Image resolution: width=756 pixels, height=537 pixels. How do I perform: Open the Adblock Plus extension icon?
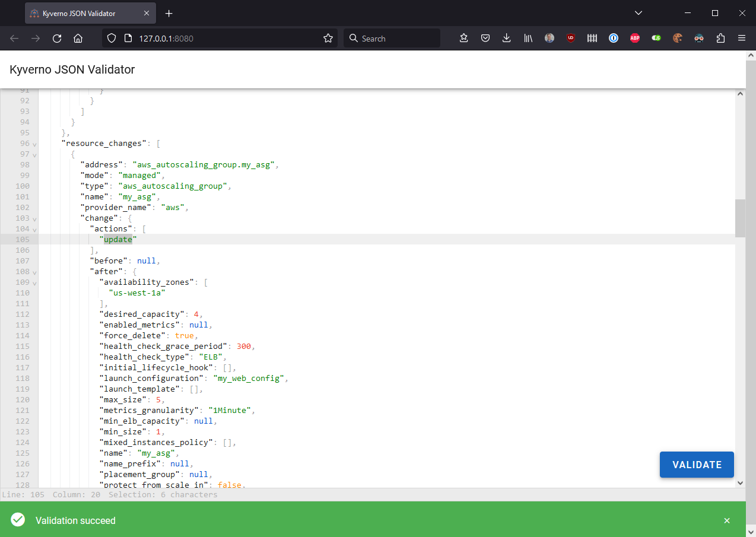(635, 38)
